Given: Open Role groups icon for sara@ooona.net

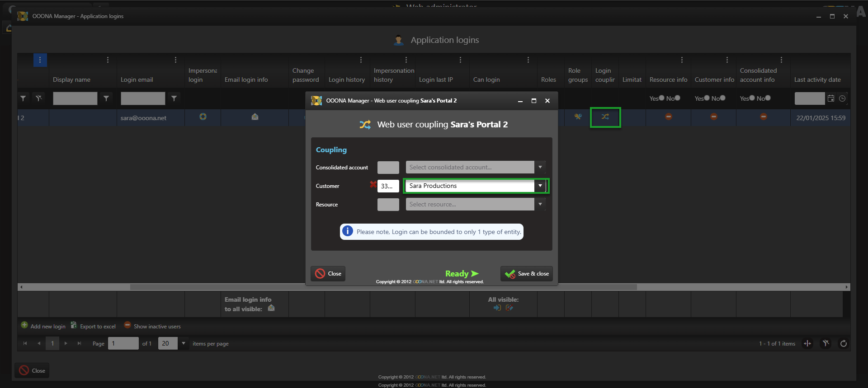Looking at the screenshot, I should [578, 117].
